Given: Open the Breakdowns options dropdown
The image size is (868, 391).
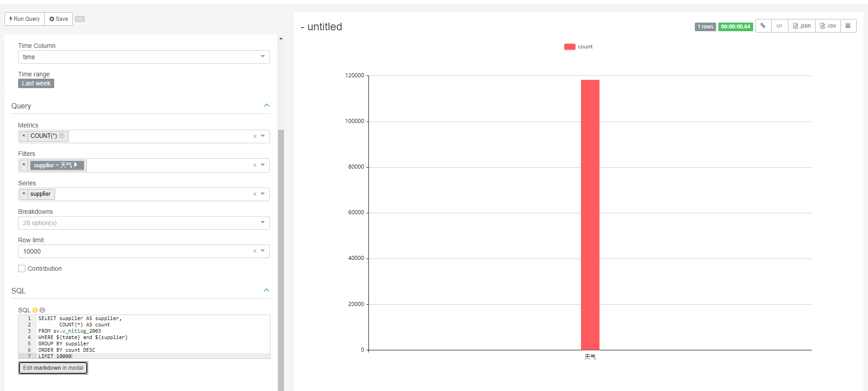Looking at the screenshot, I should (x=144, y=223).
